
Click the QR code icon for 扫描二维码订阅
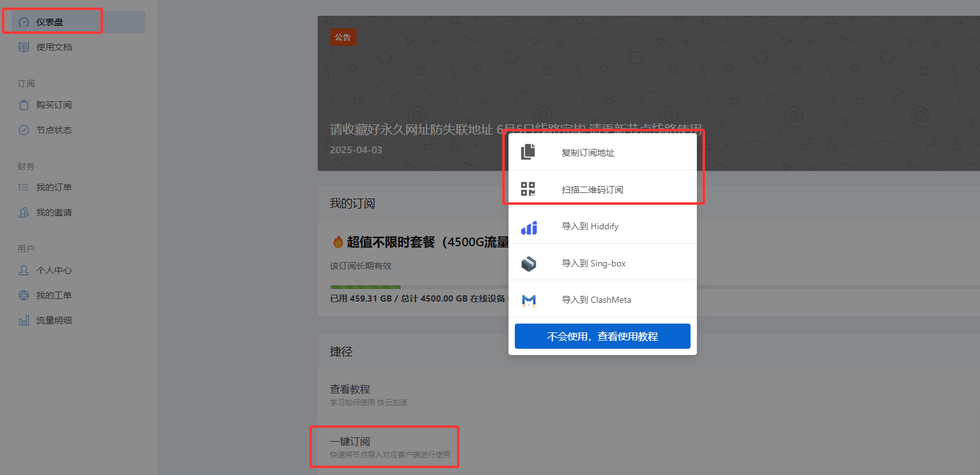pos(529,189)
